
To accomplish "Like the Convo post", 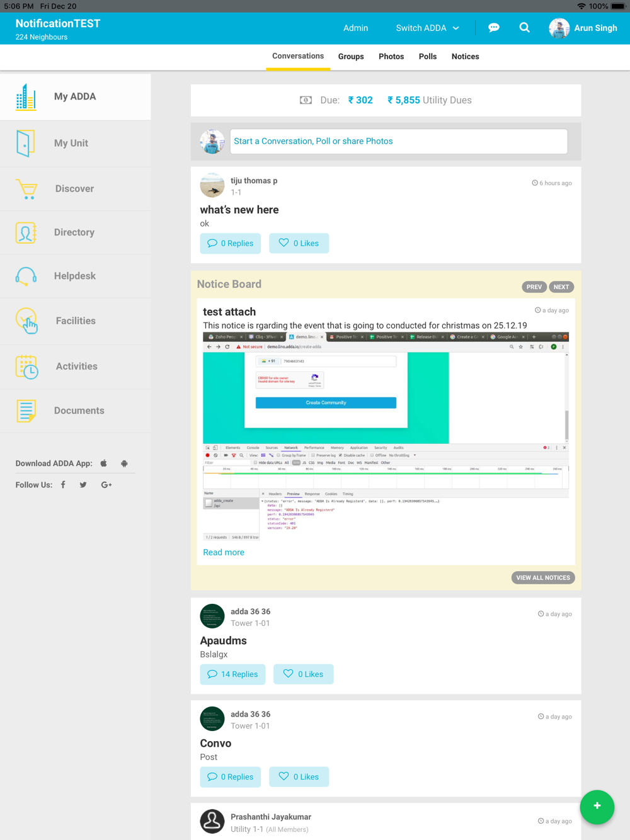I will 299,777.
